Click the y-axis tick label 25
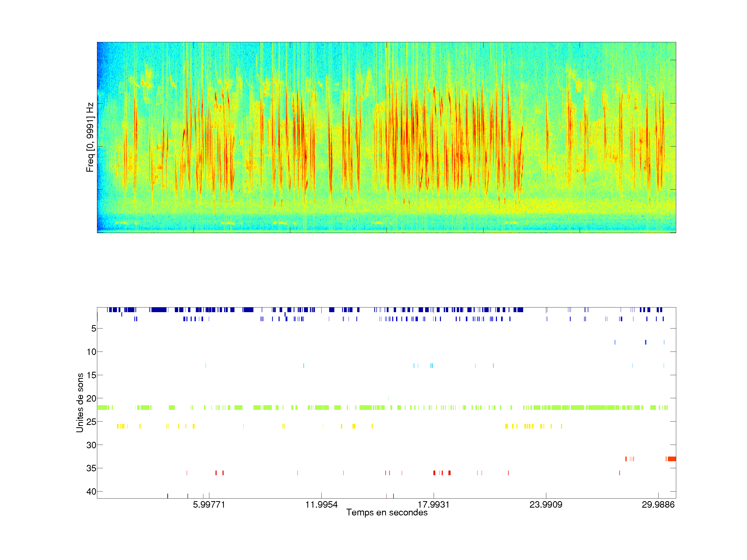The width and height of the screenshot is (747, 560). click(x=91, y=422)
